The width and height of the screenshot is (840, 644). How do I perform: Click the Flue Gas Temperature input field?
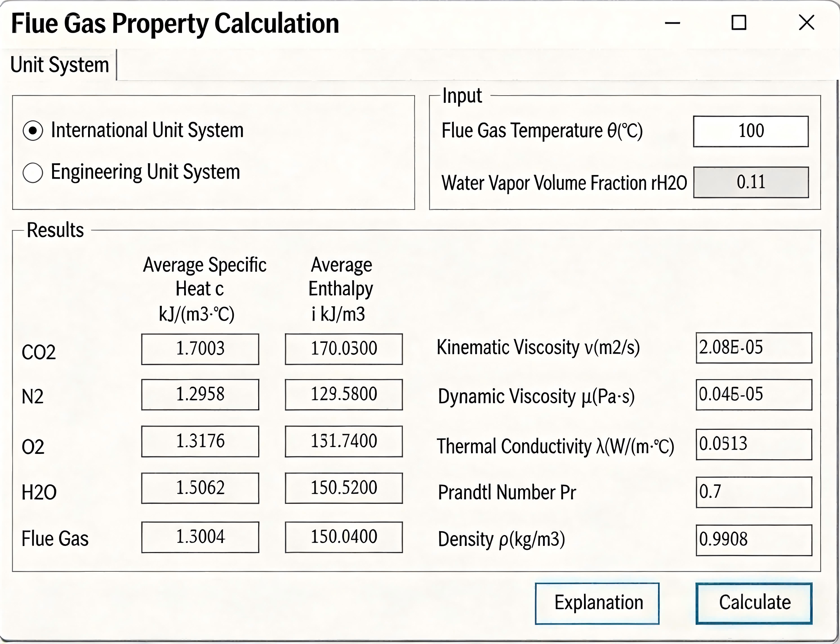pyautogui.click(x=750, y=131)
